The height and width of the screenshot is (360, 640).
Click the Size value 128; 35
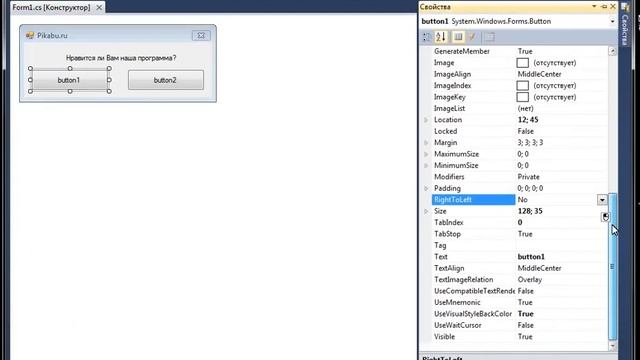[x=530, y=211]
